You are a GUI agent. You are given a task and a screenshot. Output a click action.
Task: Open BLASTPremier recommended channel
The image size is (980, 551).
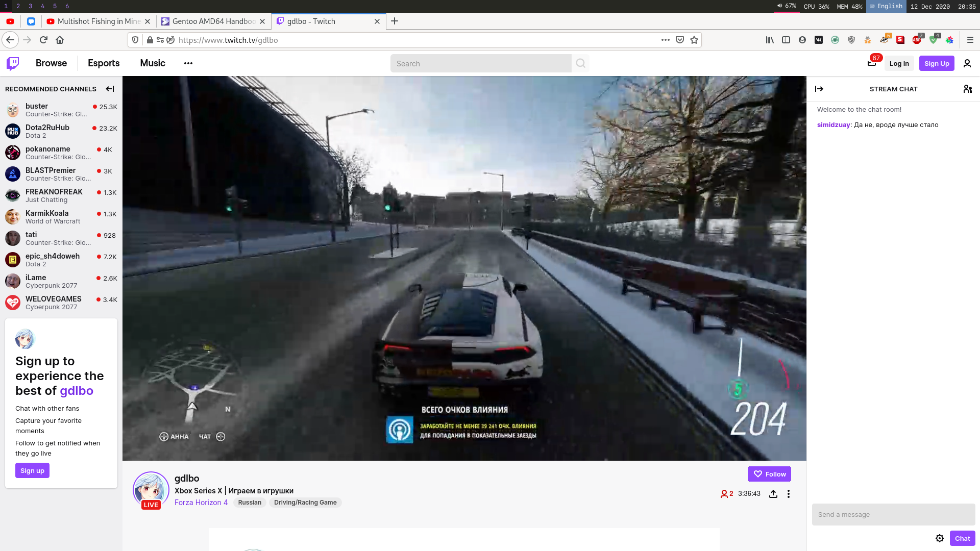coord(61,174)
